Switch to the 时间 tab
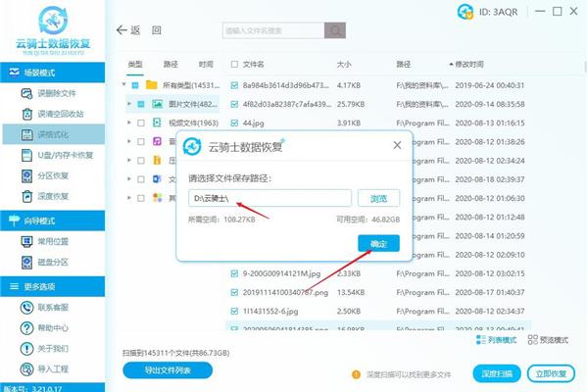 [206, 65]
